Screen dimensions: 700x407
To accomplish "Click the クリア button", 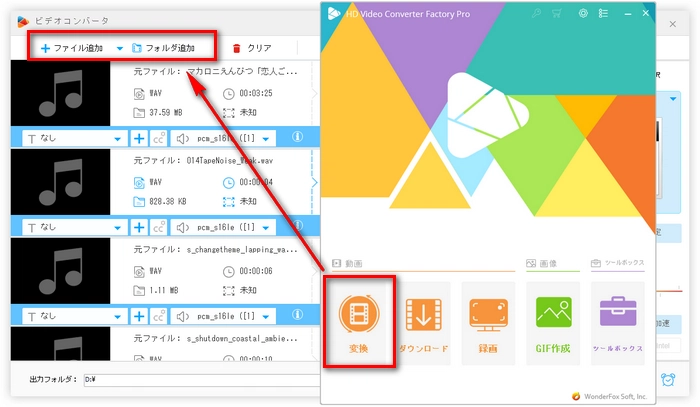I will tap(252, 48).
